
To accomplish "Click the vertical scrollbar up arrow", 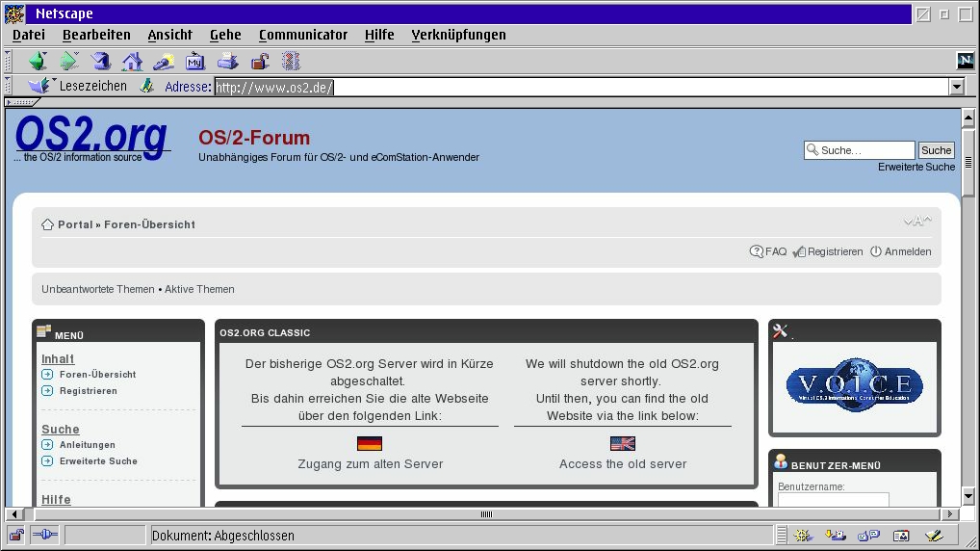I will pos(968,118).
